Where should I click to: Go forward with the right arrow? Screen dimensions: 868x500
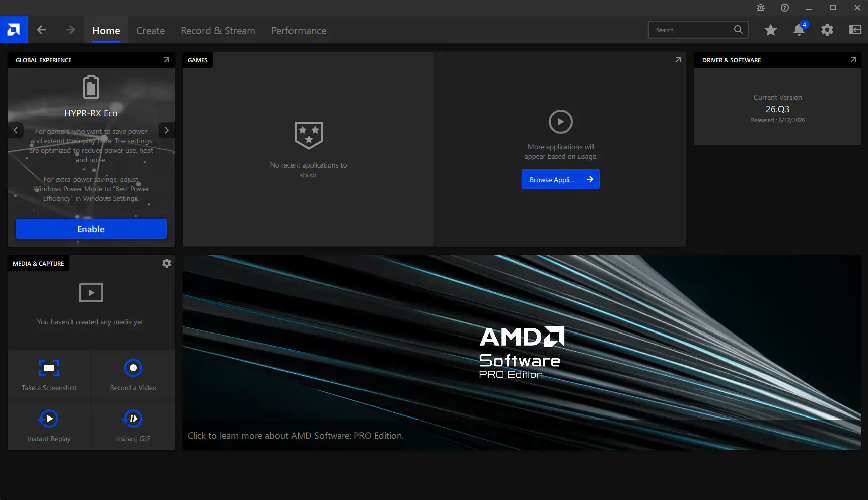[x=70, y=30]
